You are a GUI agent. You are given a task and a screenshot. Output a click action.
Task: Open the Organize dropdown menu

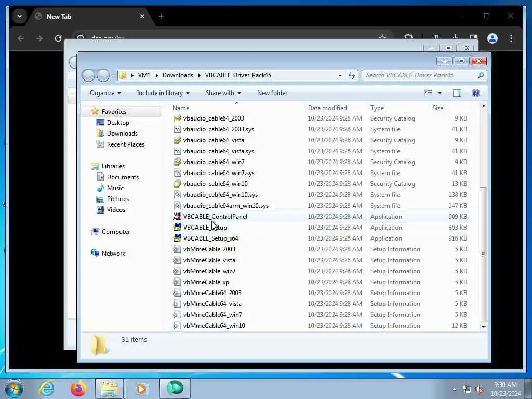[105, 93]
